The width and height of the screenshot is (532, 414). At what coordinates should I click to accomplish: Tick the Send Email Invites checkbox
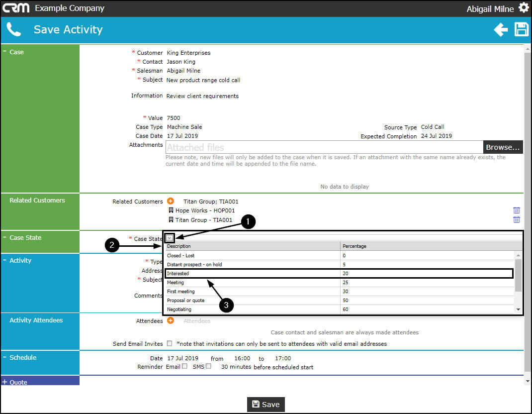(170, 343)
